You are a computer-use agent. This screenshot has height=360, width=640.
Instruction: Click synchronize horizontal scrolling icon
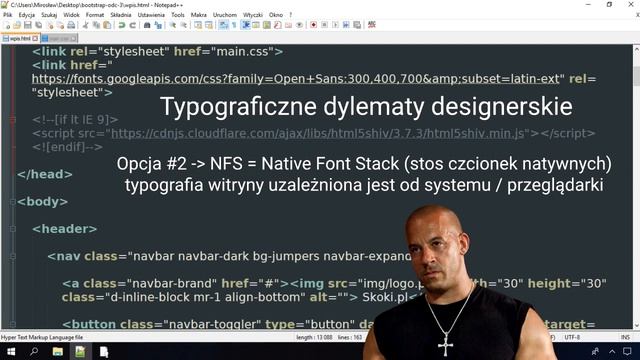click(x=209, y=25)
